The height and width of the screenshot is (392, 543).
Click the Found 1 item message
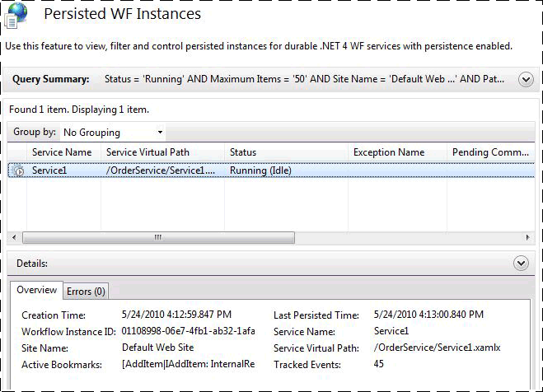pos(79,110)
